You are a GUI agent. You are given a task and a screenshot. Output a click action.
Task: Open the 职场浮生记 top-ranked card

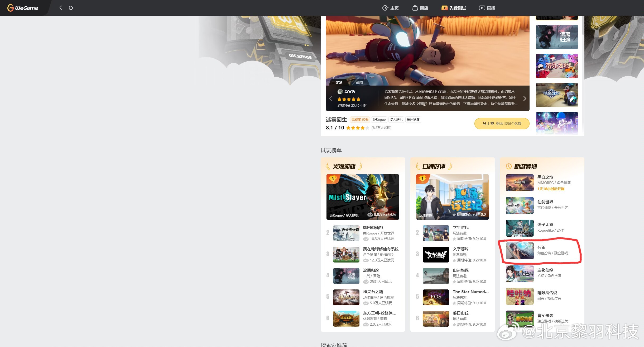(x=452, y=197)
